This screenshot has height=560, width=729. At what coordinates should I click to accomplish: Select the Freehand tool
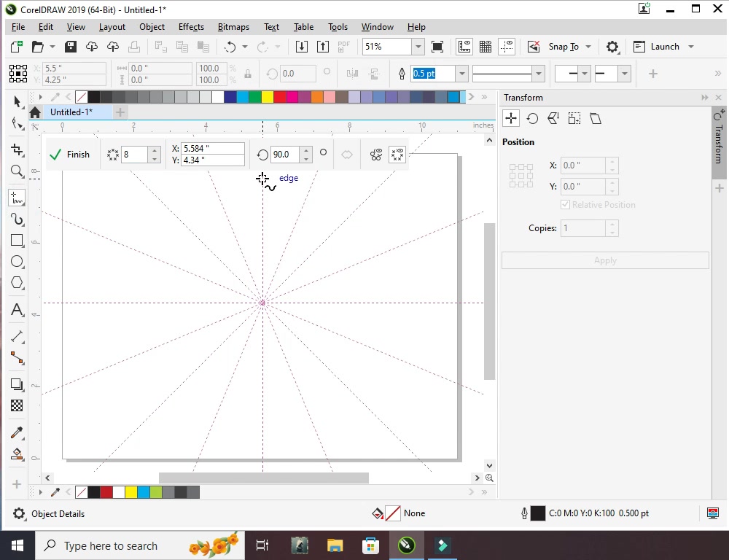coord(17,198)
